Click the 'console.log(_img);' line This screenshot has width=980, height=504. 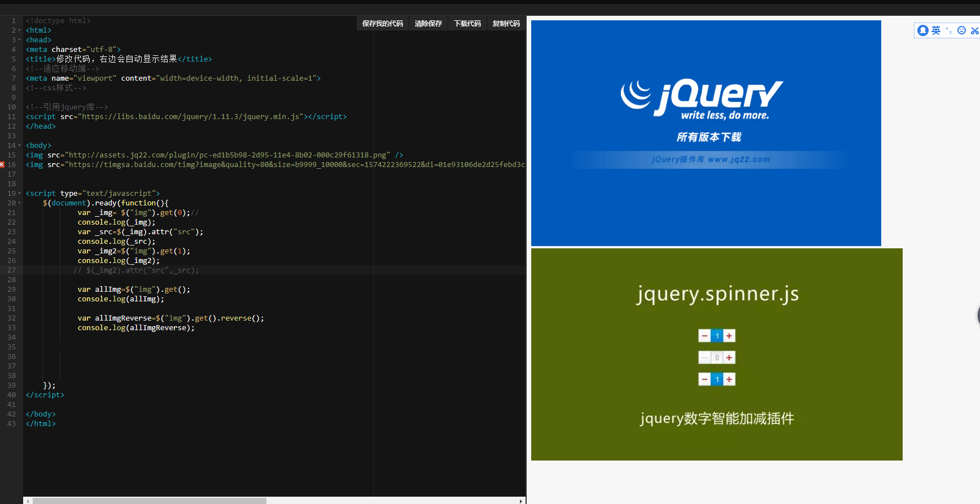(117, 222)
